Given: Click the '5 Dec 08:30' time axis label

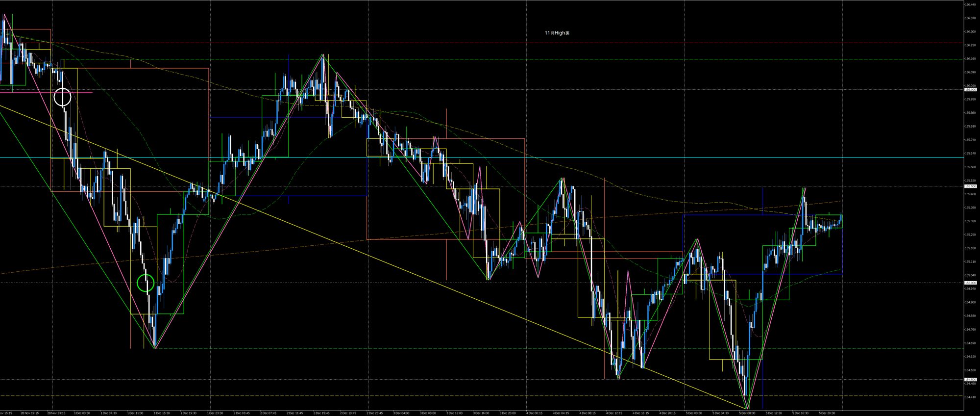Looking at the screenshot, I should [747, 413].
